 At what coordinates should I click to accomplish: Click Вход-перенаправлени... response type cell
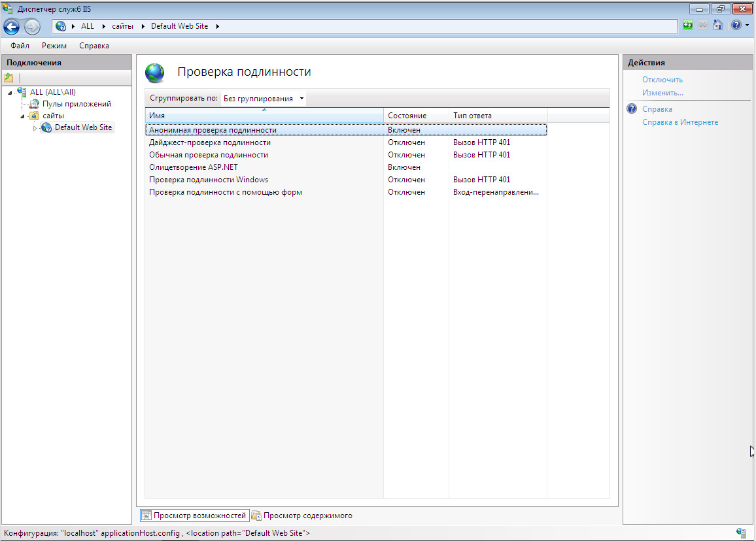coord(496,191)
